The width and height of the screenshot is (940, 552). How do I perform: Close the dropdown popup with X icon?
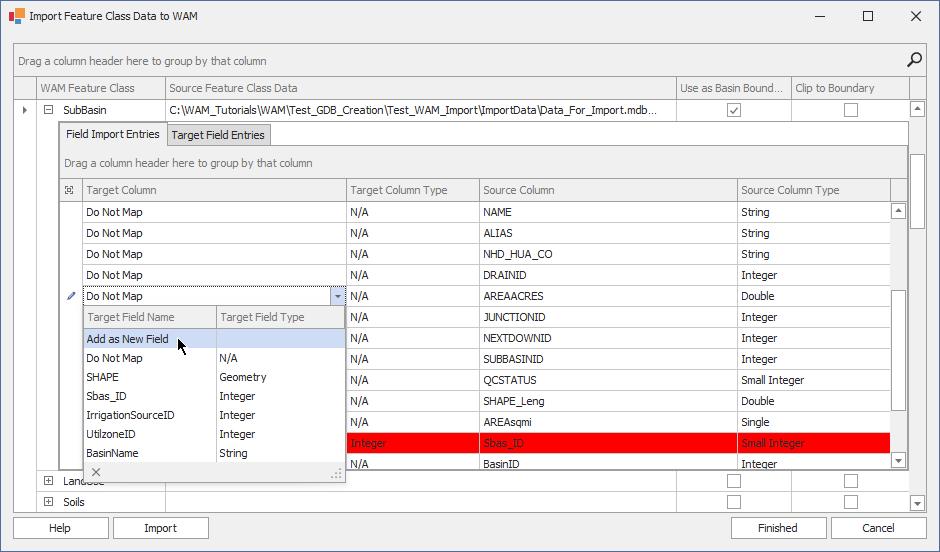pos(96,472)
